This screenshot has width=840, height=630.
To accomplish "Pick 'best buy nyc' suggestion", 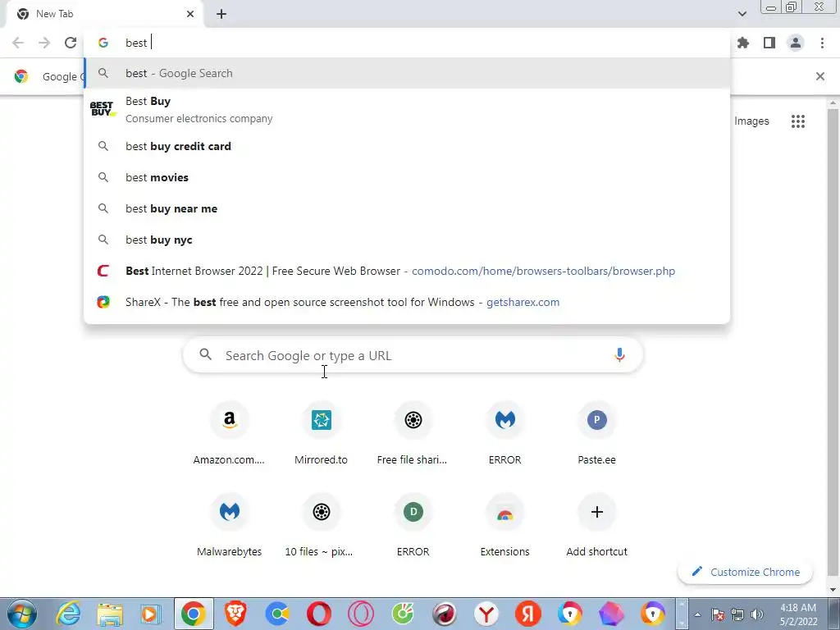I will (407, 240).
